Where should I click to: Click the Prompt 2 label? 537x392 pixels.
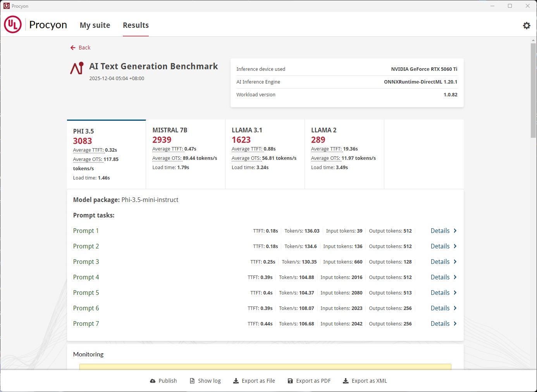point(86,246)
